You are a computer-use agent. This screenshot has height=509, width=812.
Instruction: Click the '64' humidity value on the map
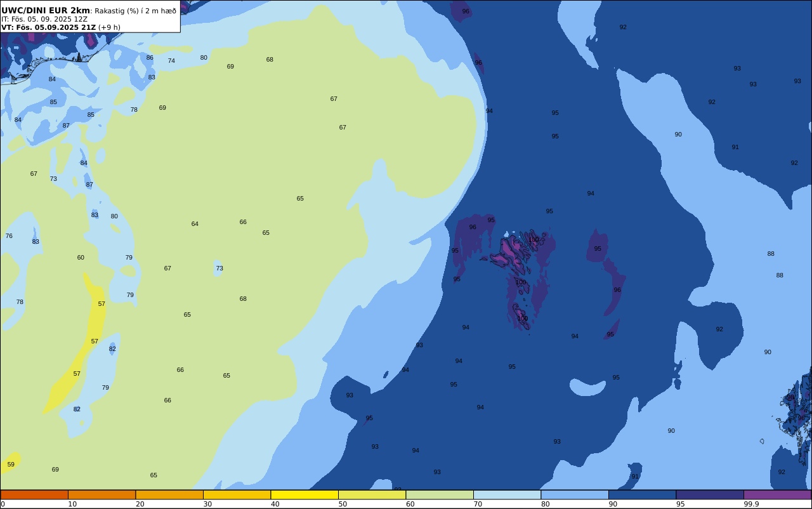[x=195, y=224]
